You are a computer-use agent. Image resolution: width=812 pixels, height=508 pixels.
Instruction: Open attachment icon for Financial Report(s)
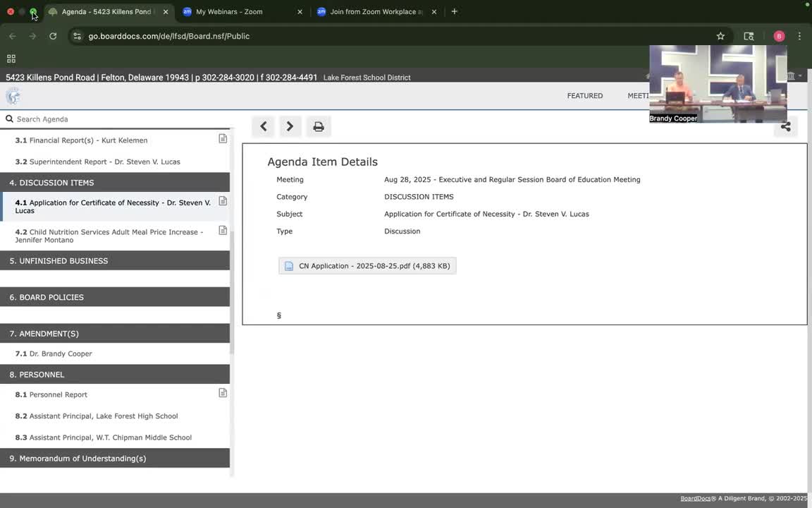click(x=223, y=139)
